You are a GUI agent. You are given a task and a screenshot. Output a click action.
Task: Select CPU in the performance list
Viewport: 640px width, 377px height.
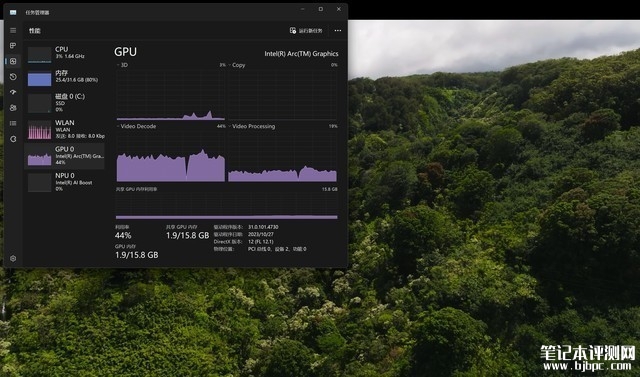(64, 55)
